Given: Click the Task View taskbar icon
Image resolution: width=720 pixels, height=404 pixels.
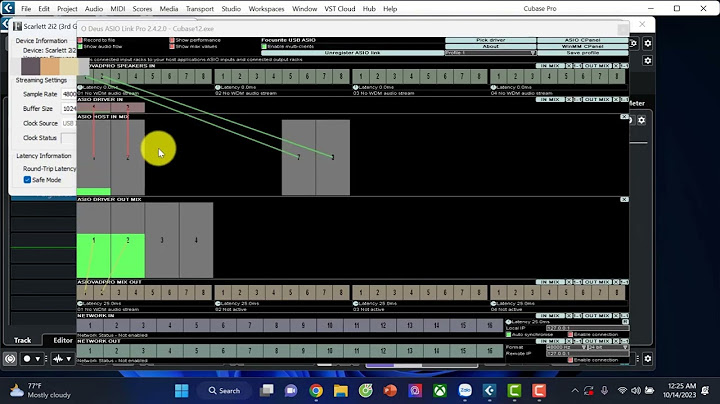Looking at the screenshot, I should click(x=266, y=391).
